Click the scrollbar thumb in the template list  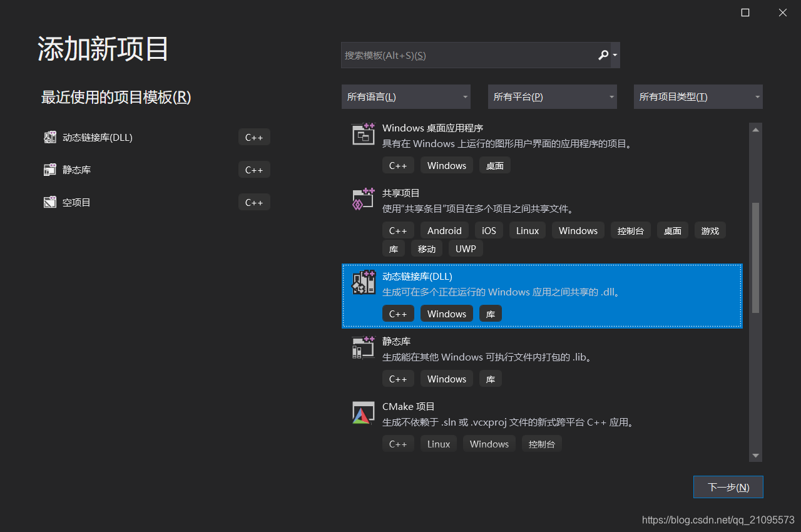tap(755, 250)
